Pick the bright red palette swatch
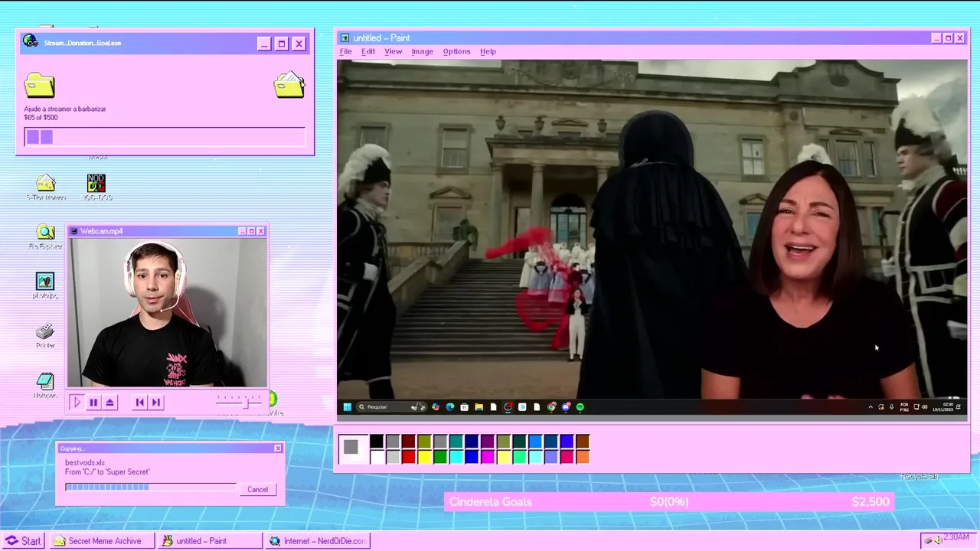This screenshot has width=980, height=551. (408, 457)
